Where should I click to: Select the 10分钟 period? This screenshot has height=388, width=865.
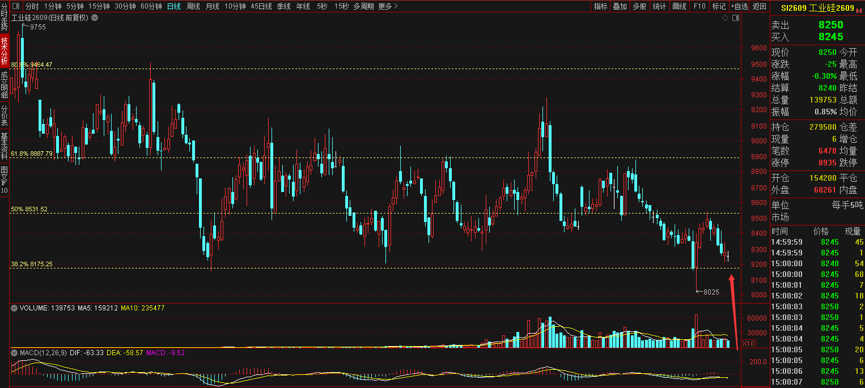coord(235,6)
